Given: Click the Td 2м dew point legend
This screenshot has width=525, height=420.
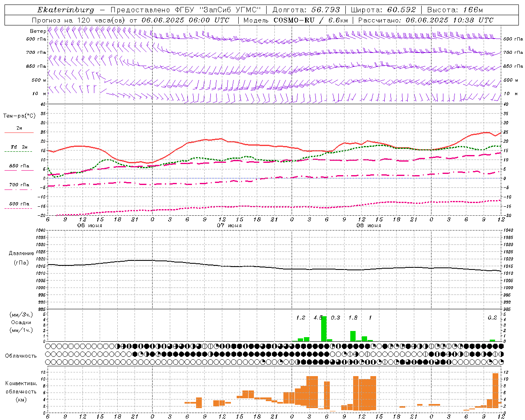Looking at the screenshot, I should (19, 147).
